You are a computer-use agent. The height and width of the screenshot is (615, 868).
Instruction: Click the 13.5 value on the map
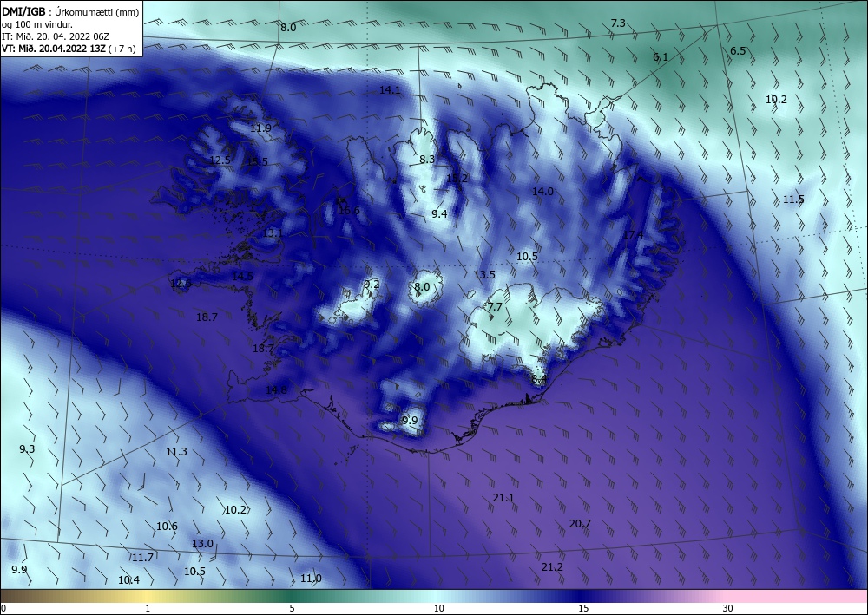point(484,275)
